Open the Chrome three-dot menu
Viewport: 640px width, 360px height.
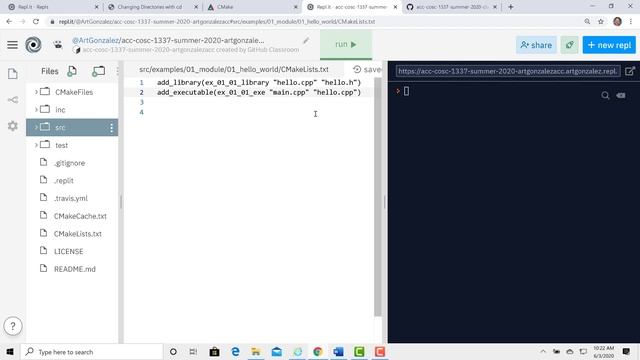pos(631,22)
